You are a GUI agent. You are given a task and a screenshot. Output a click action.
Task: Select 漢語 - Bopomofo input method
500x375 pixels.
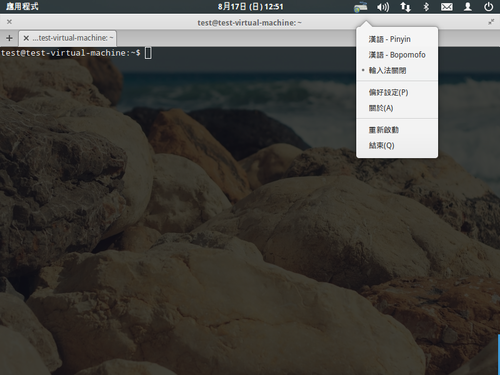pos(397,55)
